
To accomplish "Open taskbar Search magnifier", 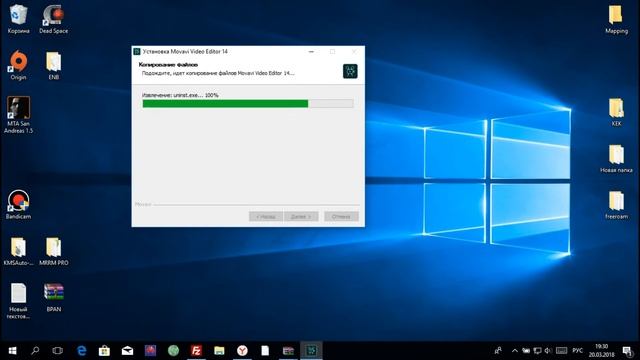I will 35,351.
